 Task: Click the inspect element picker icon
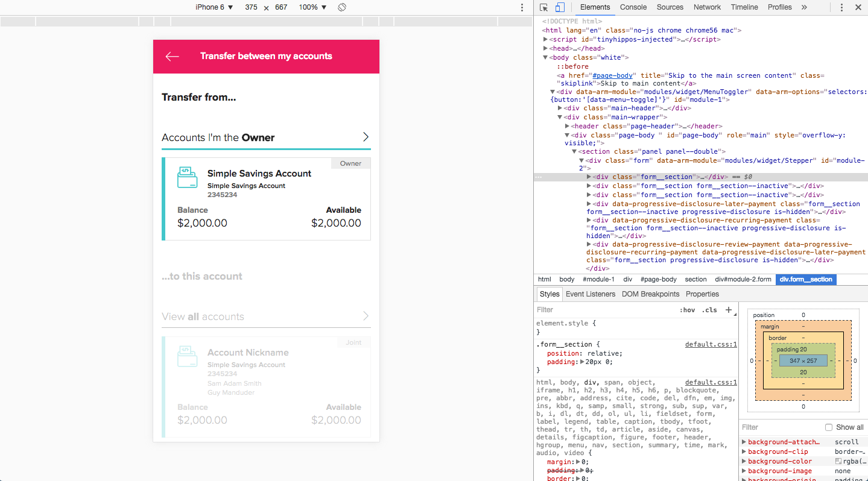[544, 7]
